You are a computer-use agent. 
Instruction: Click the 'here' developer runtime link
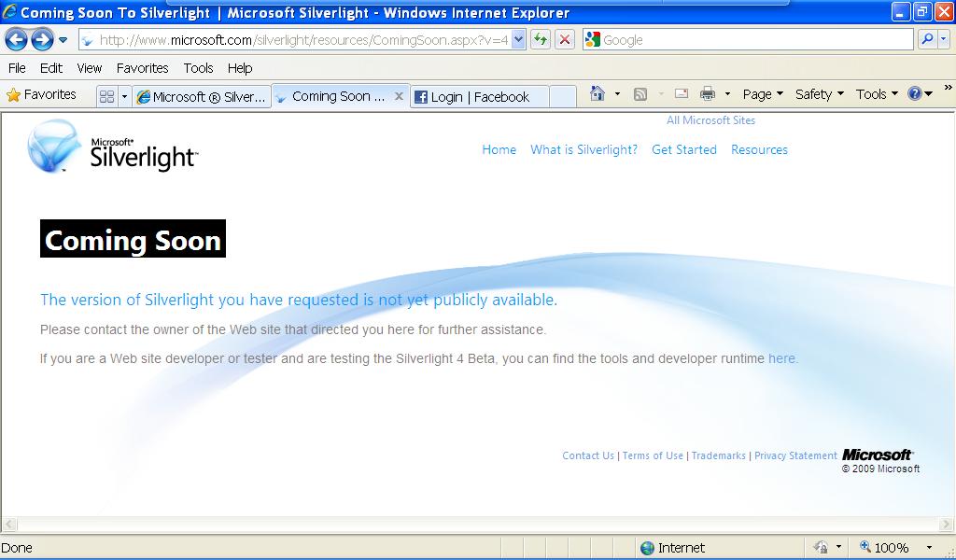click(x=782, y=358)
